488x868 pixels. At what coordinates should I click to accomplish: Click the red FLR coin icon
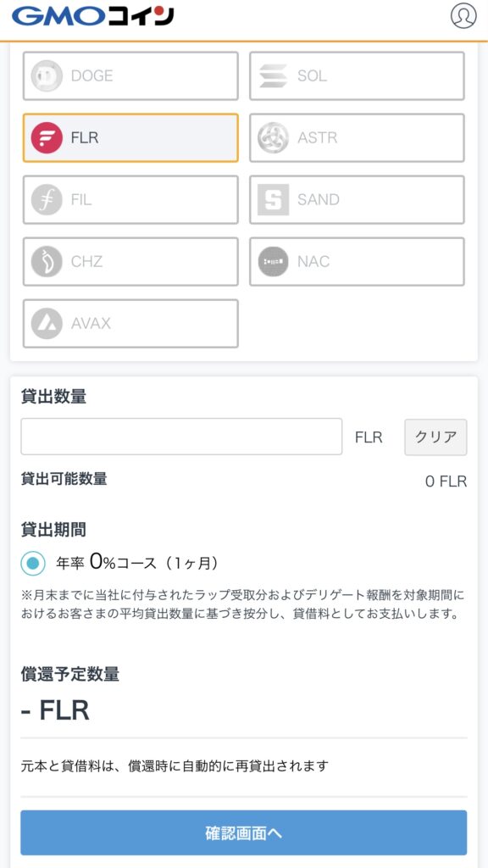click(47, 138)
